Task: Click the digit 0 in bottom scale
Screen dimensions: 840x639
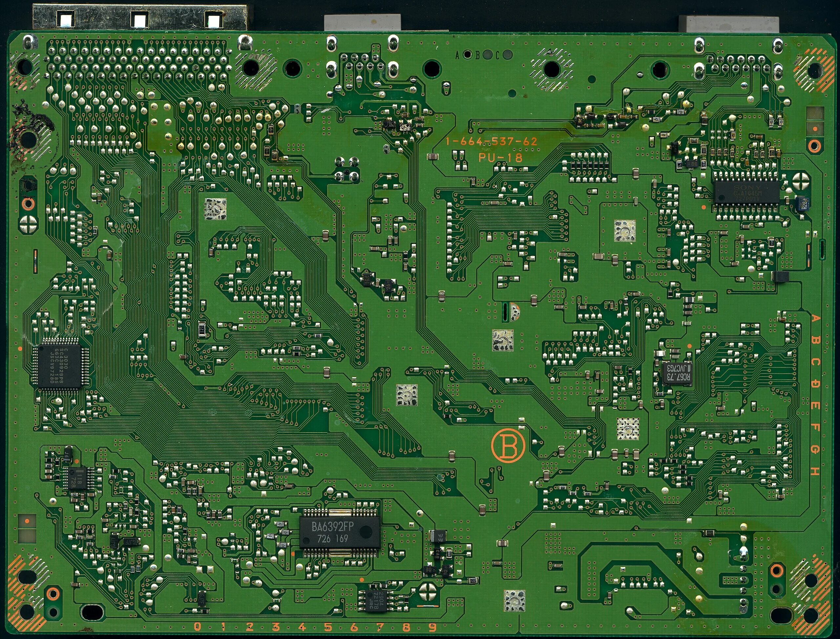Action: coord(197,627)
